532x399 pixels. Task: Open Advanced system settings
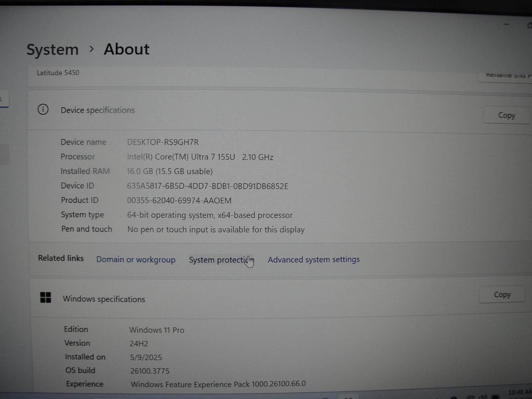(x=313, y=260)
